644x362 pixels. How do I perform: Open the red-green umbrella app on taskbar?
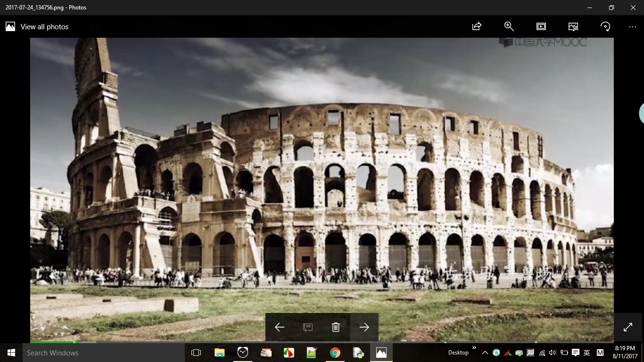tap(289, 353)
